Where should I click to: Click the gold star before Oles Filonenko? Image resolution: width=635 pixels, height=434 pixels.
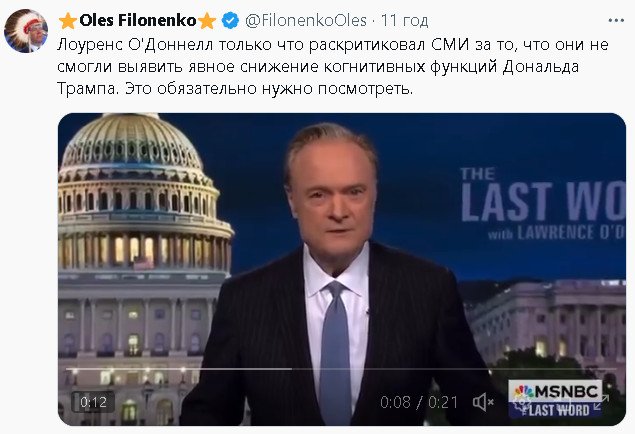point(67,20)
